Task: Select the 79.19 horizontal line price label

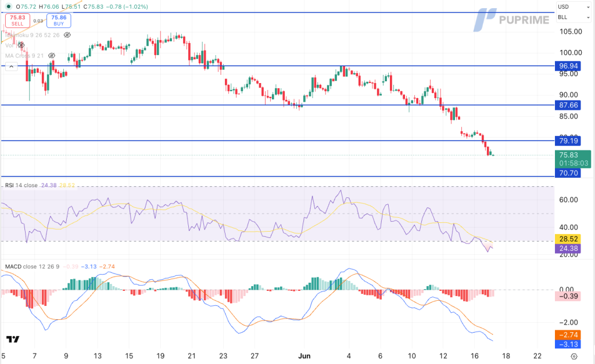Action: [x=568, y=140]
